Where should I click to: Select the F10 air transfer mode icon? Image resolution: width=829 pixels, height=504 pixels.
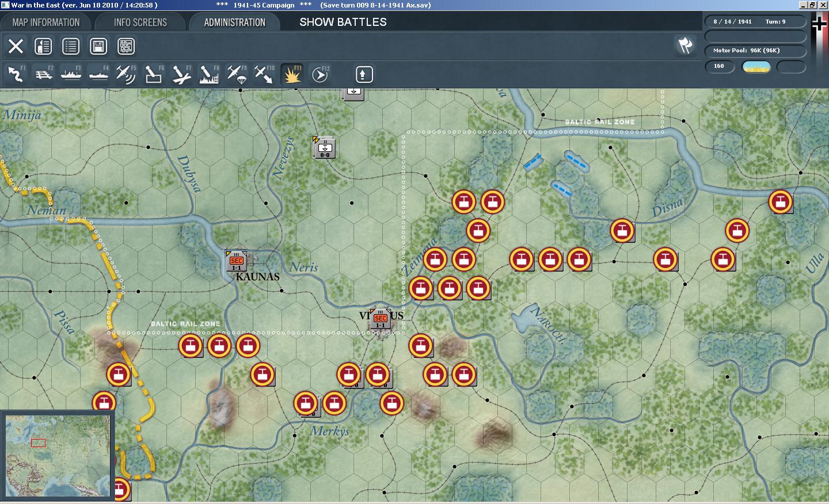click(x=264, y=74)
